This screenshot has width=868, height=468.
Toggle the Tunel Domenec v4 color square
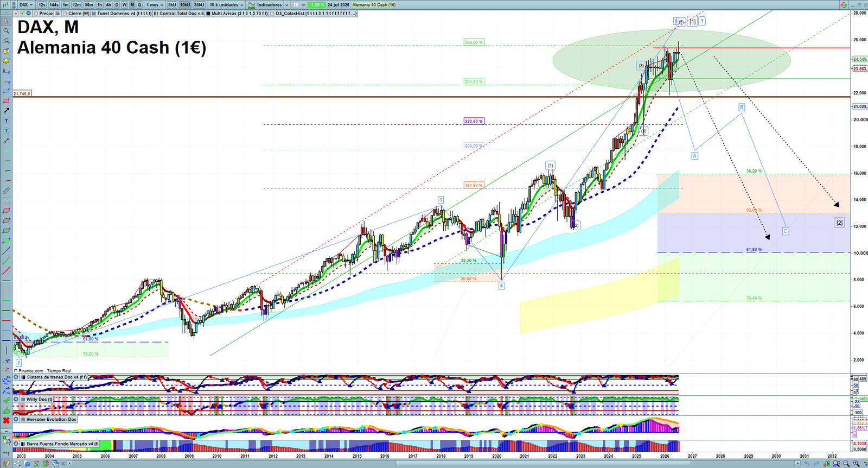pos(94,14)
